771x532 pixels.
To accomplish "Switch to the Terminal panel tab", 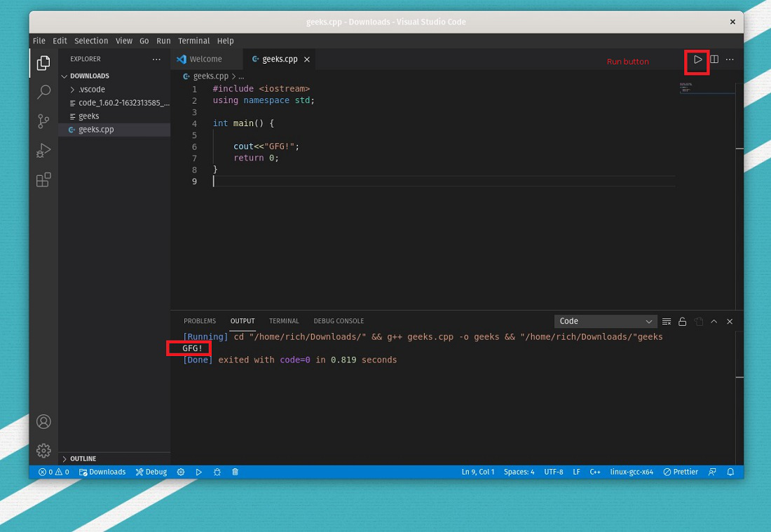I will pyautogui.click(x=284, y=321).
